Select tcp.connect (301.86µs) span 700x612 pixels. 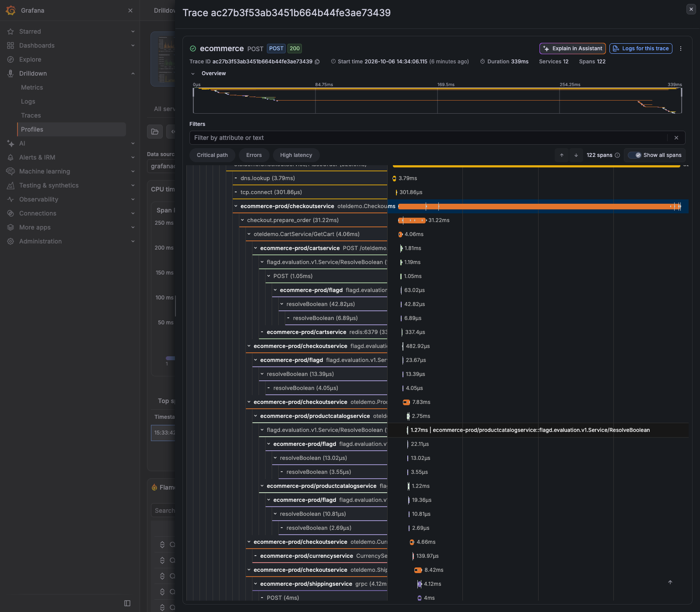pyautogui.click(x=271, y=192)
